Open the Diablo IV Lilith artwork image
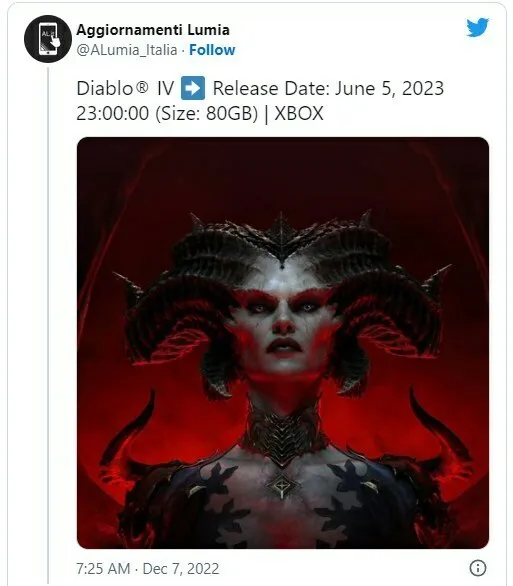The height and width of the screenshot is (586, 513). 283,343
